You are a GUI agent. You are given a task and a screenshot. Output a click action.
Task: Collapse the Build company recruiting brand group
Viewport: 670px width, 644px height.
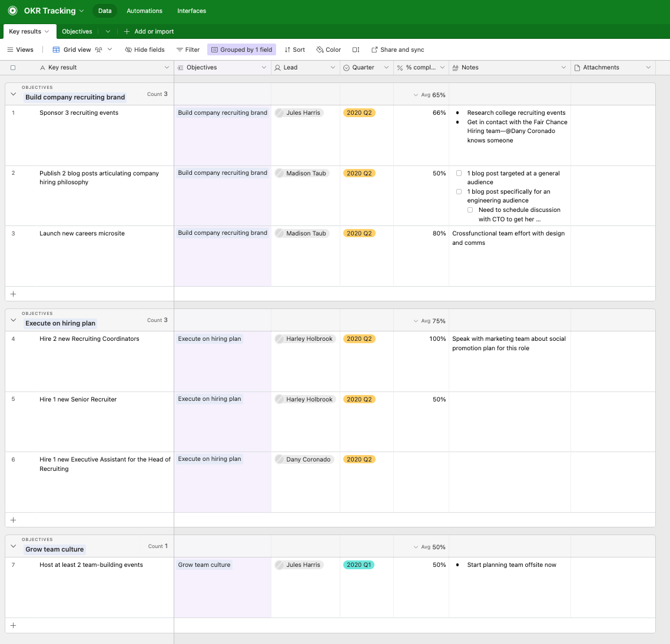pyautogui.click(x=14, y=94)
